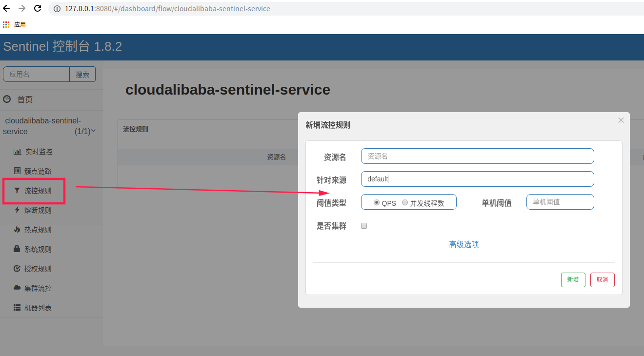Click the flame icon for 热点规则
The width and height of the screenshot is (644, 356).
pyautogui.click(x=17, y=230)
